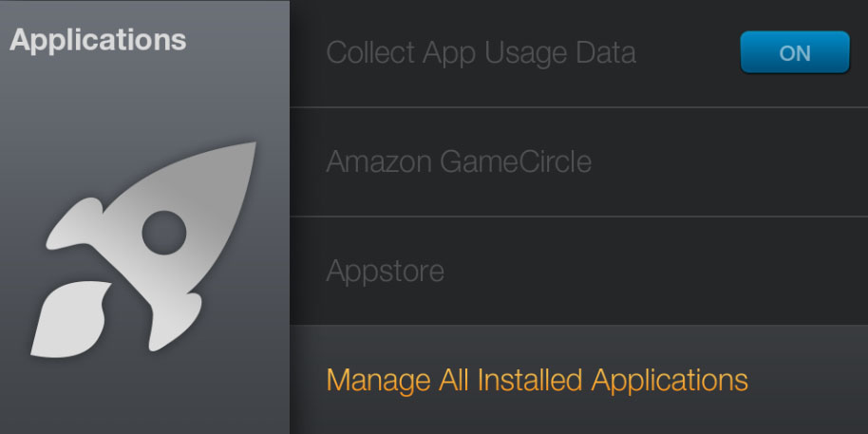Select Manage All Installed Applications
The height and width of the screenshot is (434, 868).
click(537, 380)
